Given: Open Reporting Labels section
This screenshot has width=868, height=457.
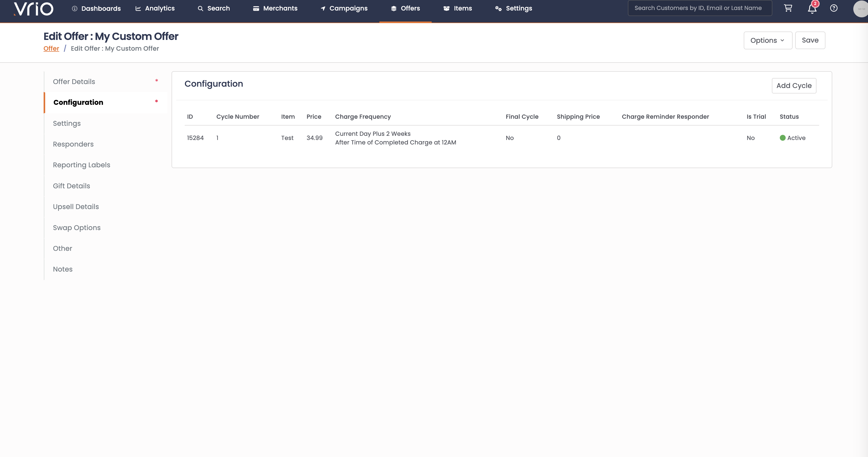Looking at the screenshot, I should [x=105, y=165].
